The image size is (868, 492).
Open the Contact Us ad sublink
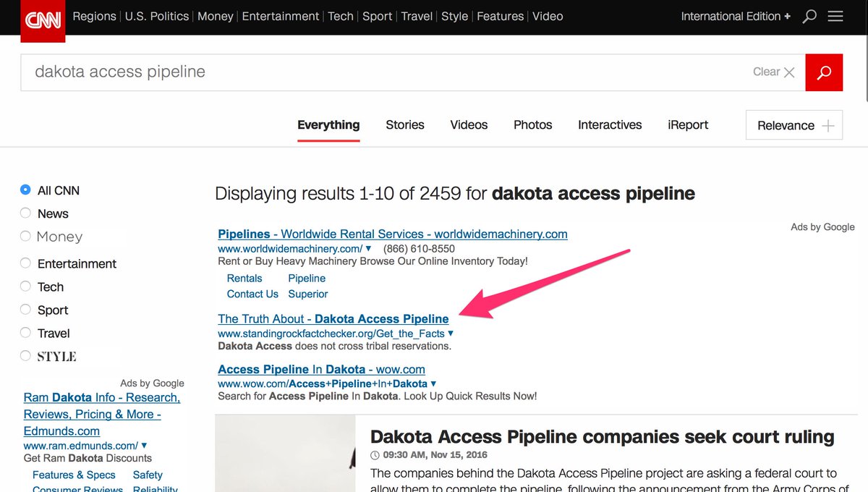(252, 294)
